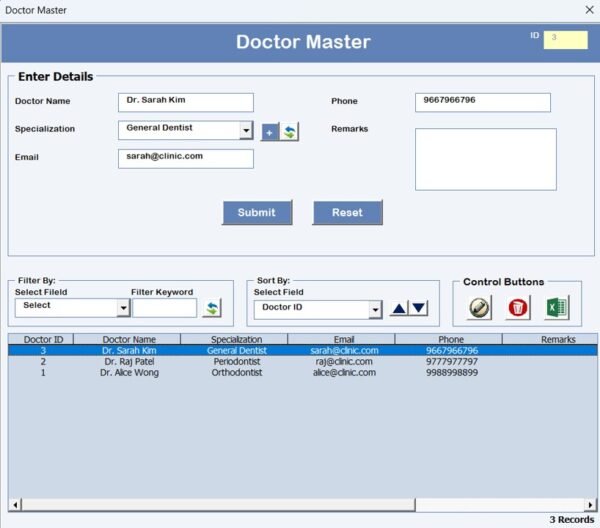
Task: Select the Dr. Raj Patel row
Action: (x=303, y=362)
